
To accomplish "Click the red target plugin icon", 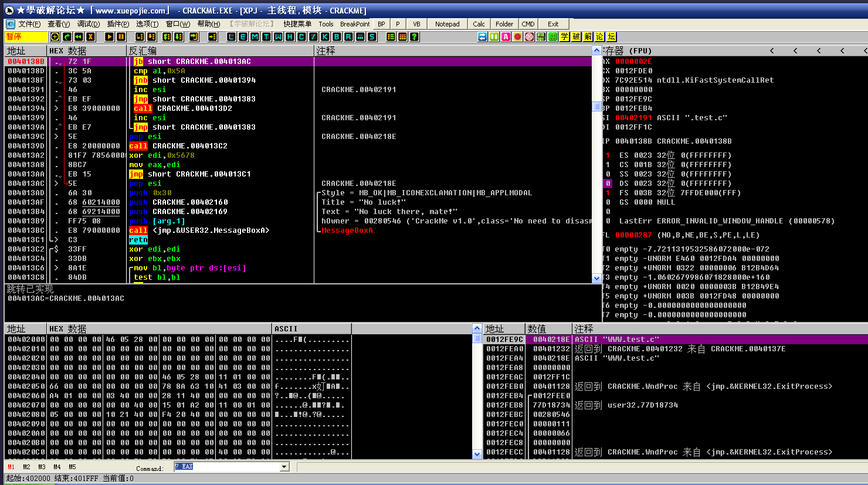I will (529, 37).
